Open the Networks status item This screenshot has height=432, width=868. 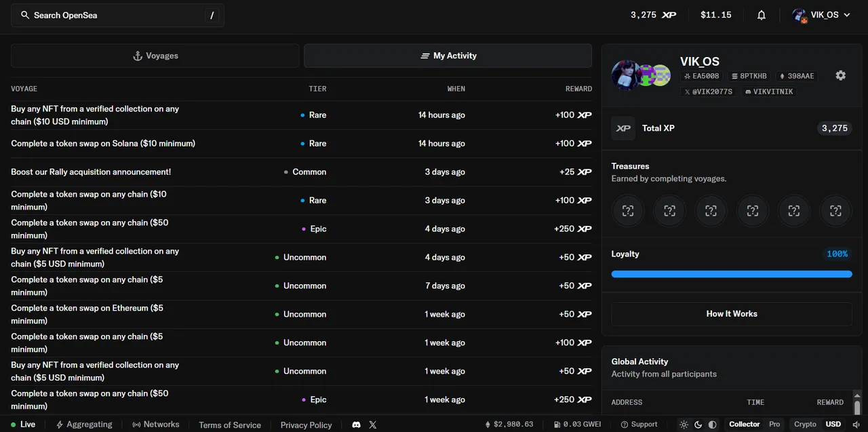tap(156, 425)
